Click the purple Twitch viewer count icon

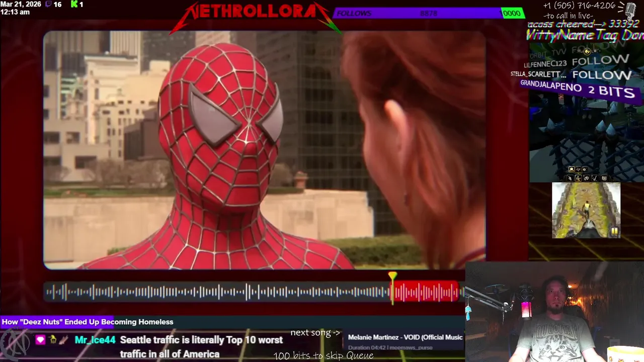click(48, 4)
